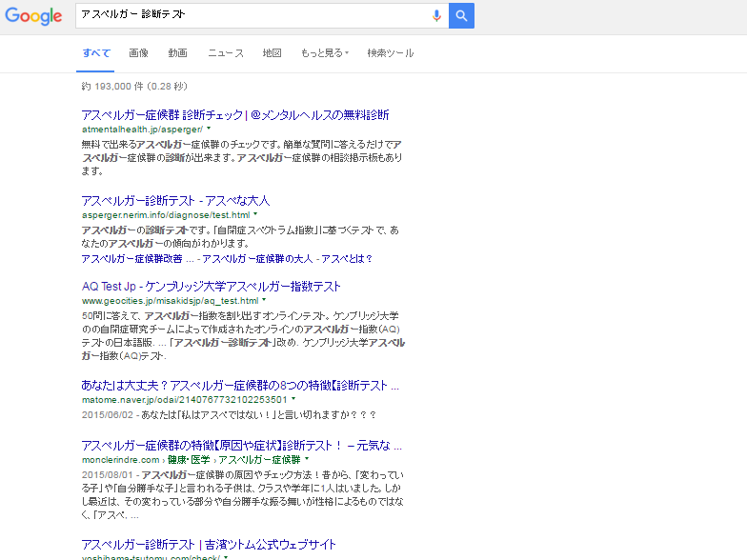The height and width of the screenshot is (560, 747).
Task: Click date text 2015/06/02 in snippet
Action: pyautogui.click(x=107, y=415)
